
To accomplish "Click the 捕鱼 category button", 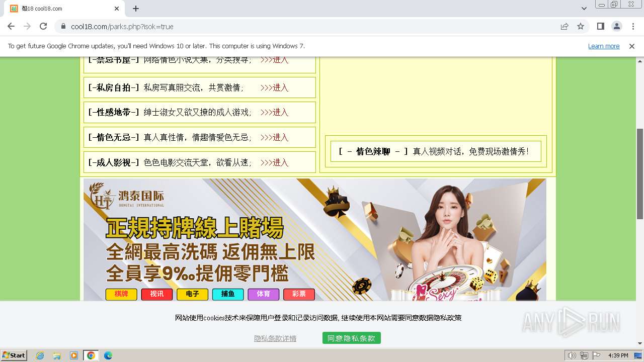I will click(228, 294).
